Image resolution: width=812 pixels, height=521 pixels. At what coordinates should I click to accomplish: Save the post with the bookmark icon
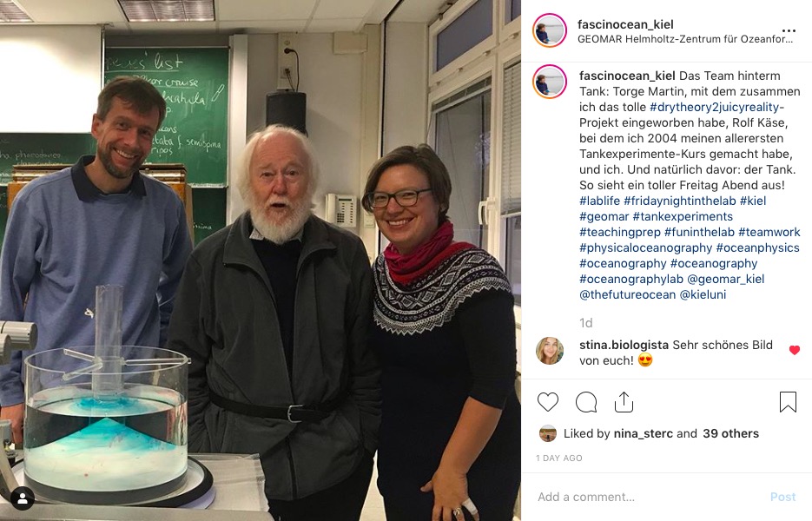[788, 402]
